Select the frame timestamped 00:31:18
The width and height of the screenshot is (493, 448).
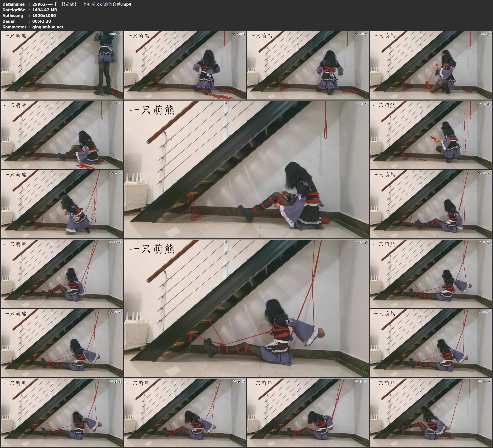[x=431, y=343]
